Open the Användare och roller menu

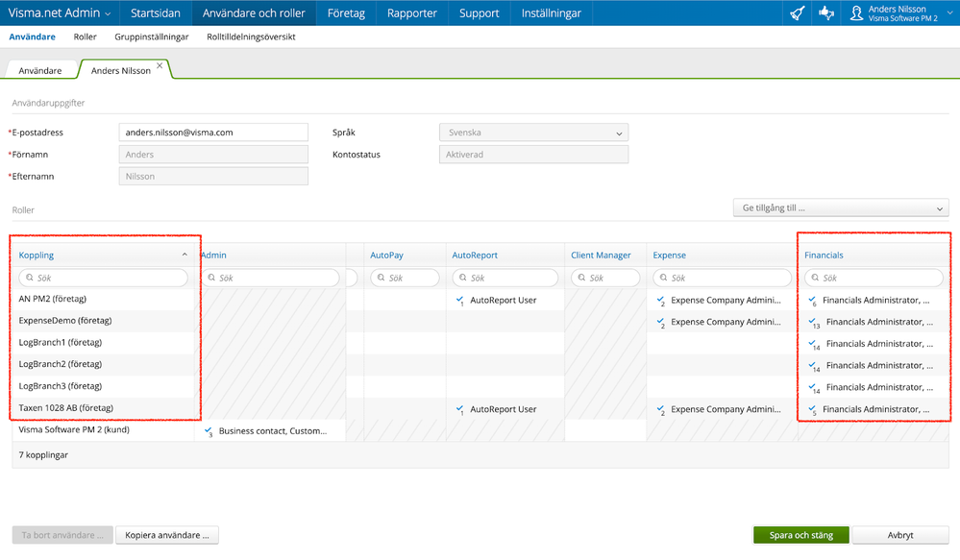(x=254, y=12)
